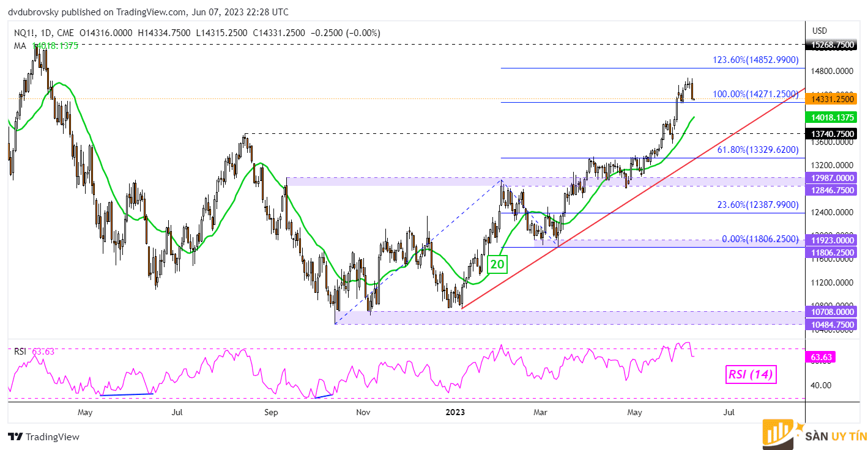This screenshot has height=450, width=868.
Task: Click the orange 14331.2500 current price tag
Action: [x=832, y=98]
